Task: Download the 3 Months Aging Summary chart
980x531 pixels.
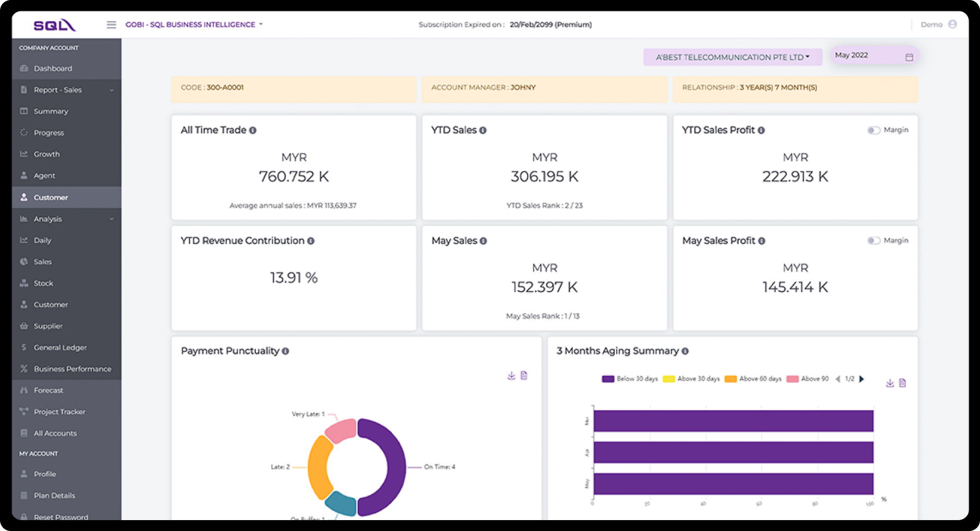Action: click(890, 383)
